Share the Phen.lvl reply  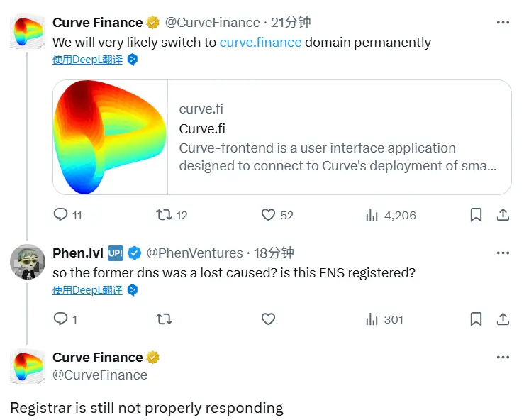click(x=502, y=319)
